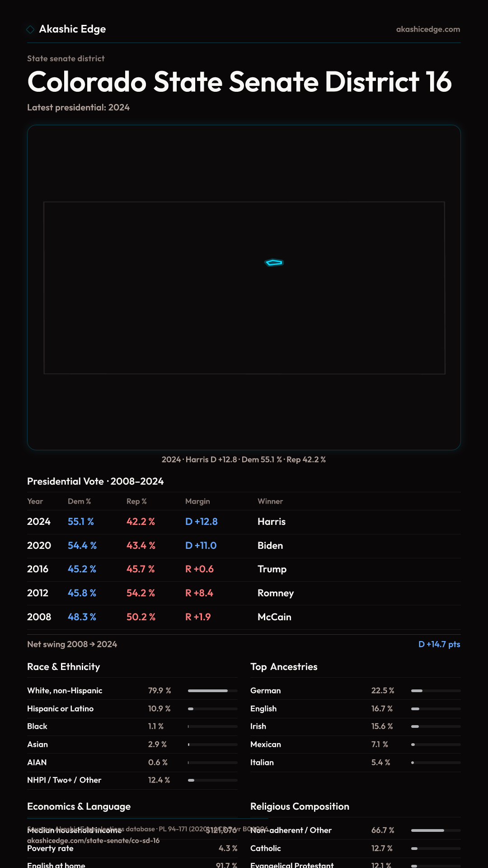488x868 pixels.
Task: Click the German ancestry percentage bar
Action: click(436, 691)
